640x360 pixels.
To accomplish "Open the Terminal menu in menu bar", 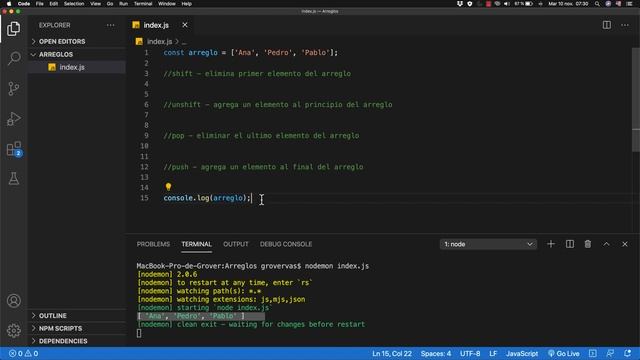I will point(143,4).
